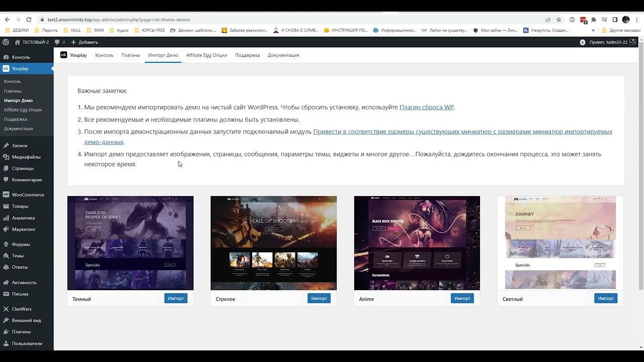
Task: Click the share page icon in address bar
Action: [x=548, y=20]
